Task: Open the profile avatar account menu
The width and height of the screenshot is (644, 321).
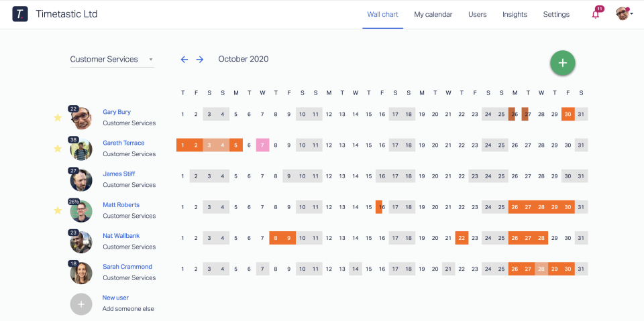Action: point(624,14)
